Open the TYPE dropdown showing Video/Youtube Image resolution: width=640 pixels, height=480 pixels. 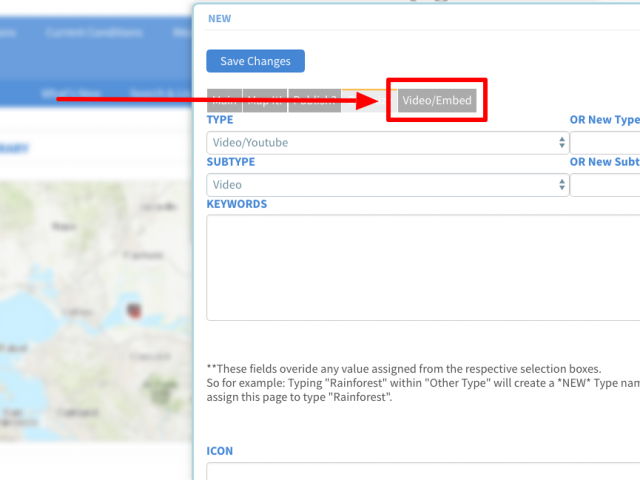[x=387, y=143]
